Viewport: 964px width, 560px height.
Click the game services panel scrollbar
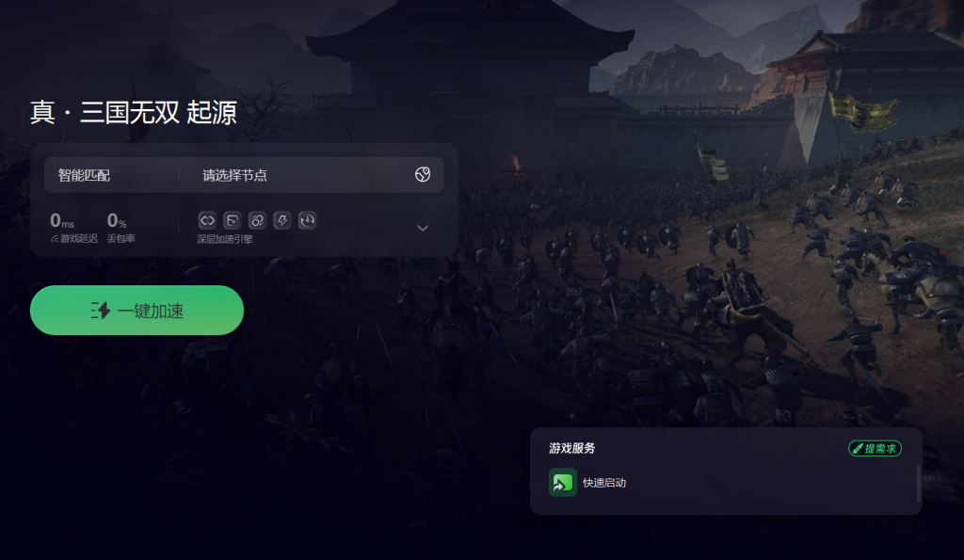click(919, 483)
